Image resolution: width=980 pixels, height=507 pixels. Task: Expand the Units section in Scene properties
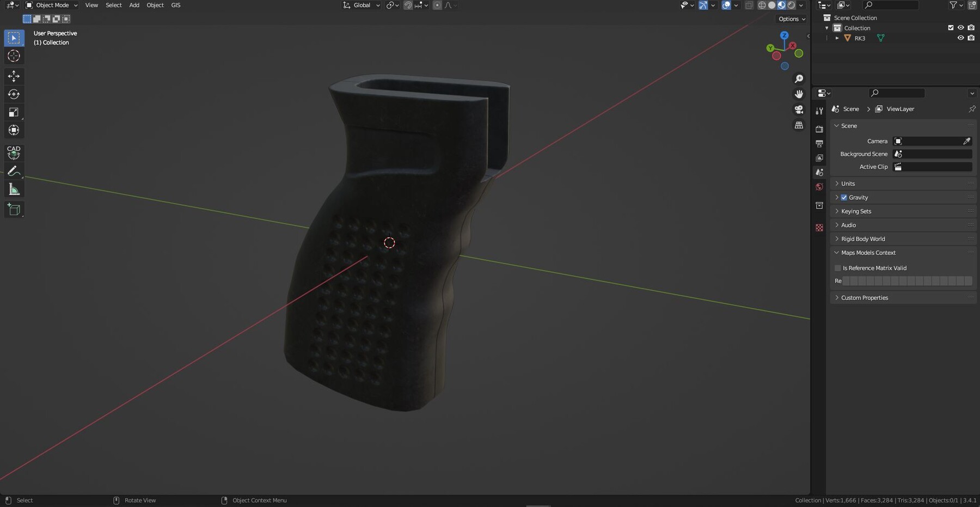tap(847, 184)
